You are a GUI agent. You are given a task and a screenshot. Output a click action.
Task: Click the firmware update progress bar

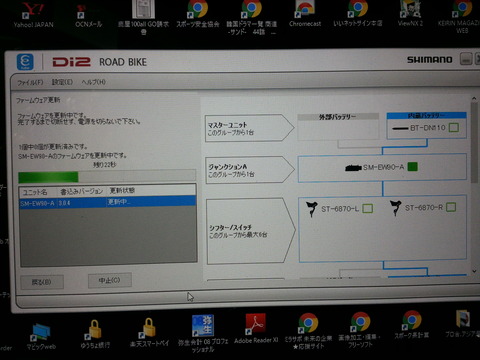[x=107, y=176]
